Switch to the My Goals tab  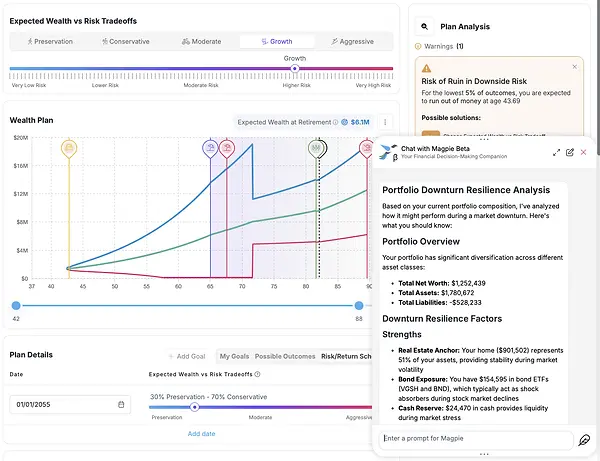[234, 356]
